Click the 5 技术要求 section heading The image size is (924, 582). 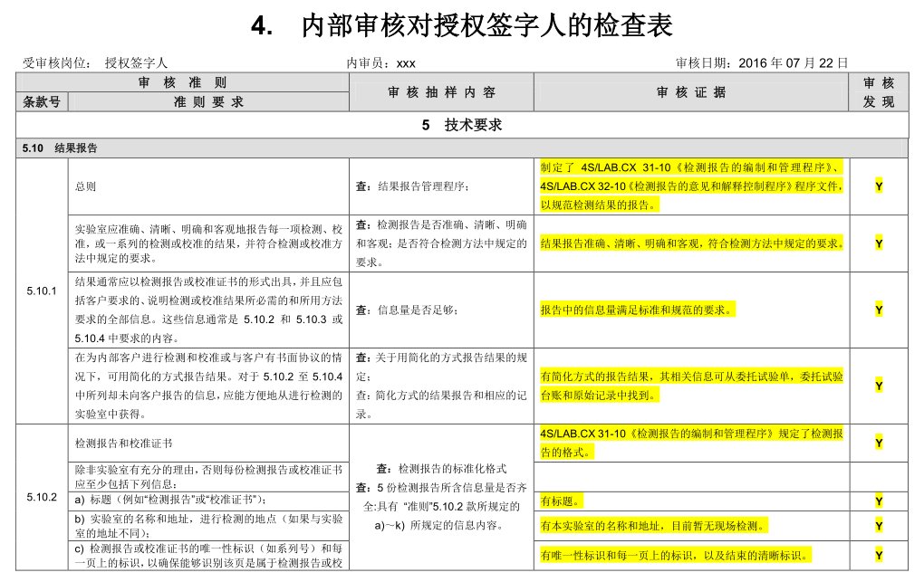[x=462, y=125]
